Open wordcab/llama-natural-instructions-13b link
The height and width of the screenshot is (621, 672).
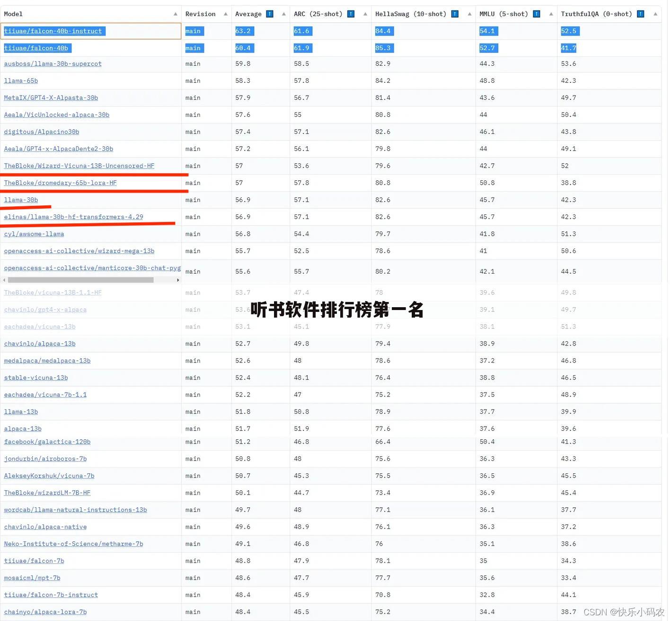click(75, 510)
